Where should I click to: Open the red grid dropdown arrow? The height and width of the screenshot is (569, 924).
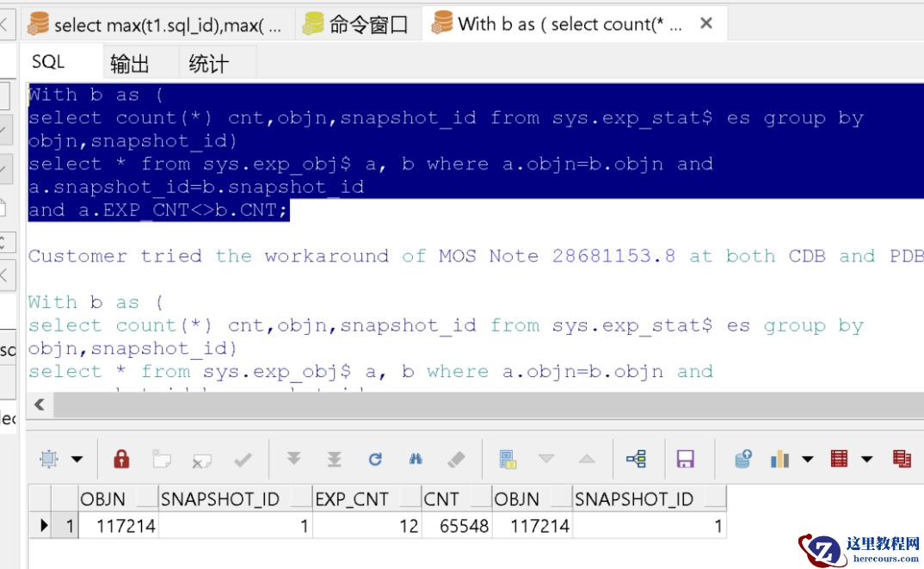pyautogui.click(x=867, y=460)
